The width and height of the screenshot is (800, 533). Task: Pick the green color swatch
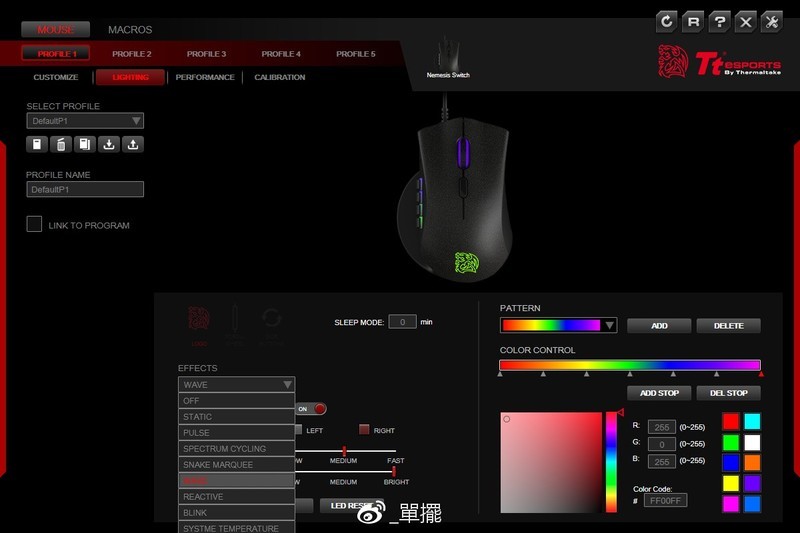(731, 442)
